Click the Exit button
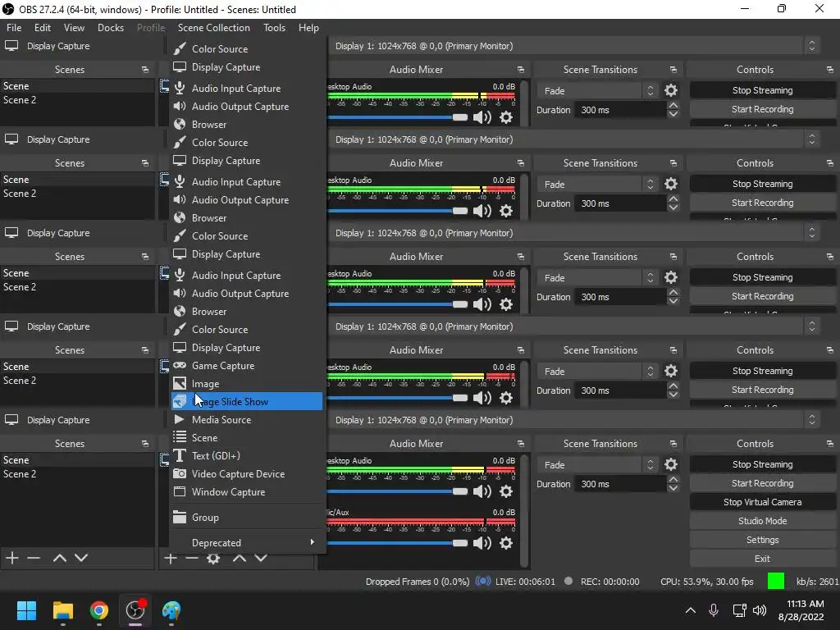The height and width of the screenshot is (630, 840). point(762,559)
